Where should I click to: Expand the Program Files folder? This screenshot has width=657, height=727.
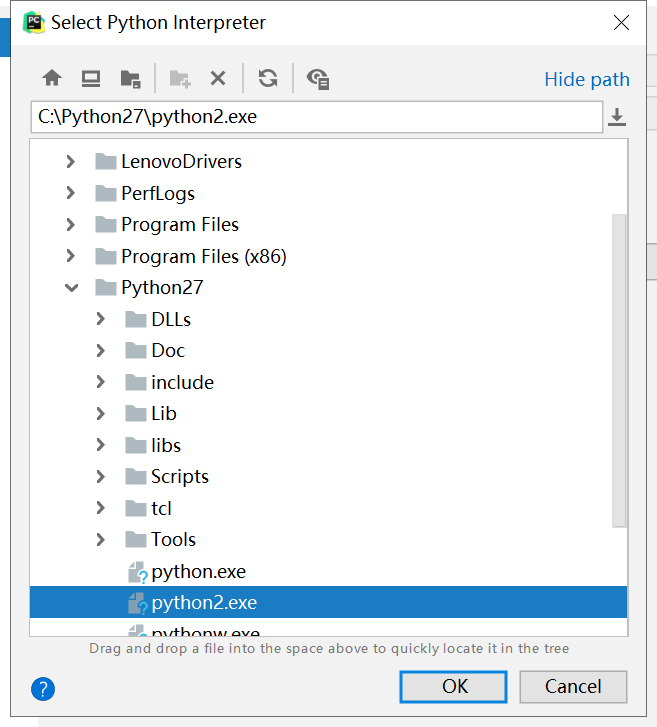pyautogui.click(x=70, y=224)
